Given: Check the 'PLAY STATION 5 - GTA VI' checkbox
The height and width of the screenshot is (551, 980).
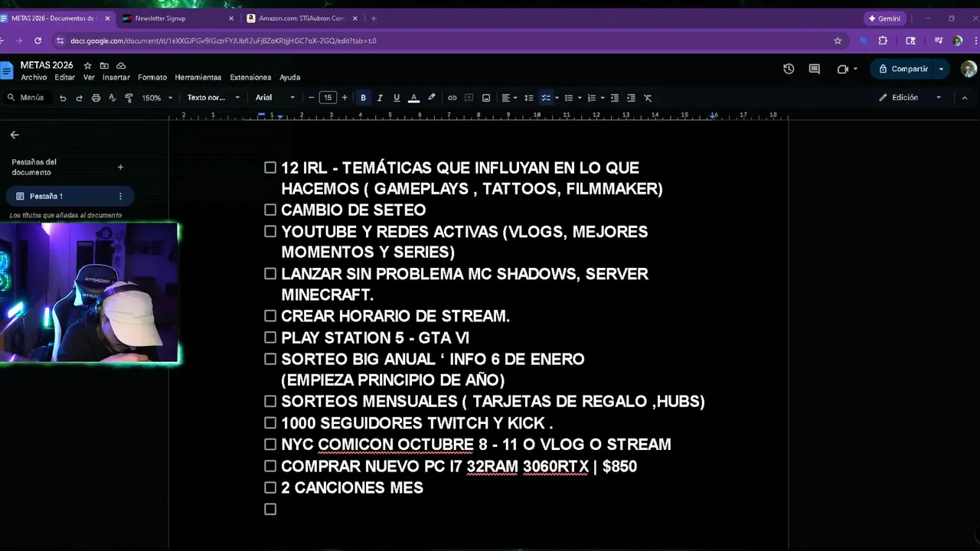Looking at the screenshot, I should click(270, 337).
